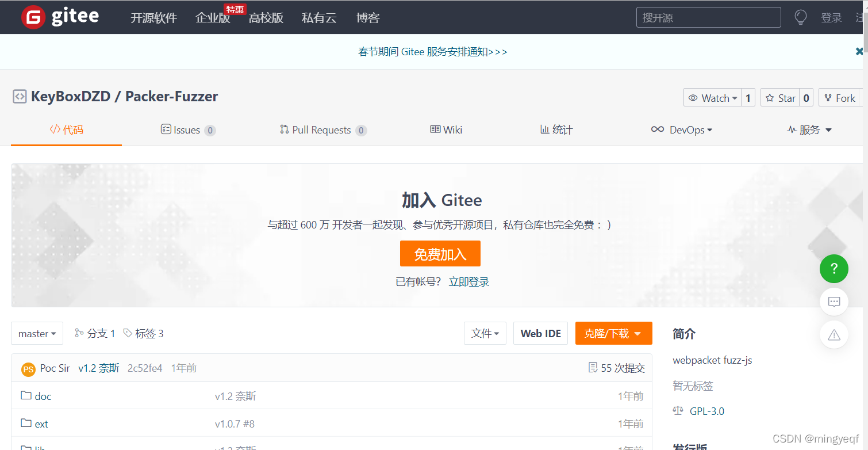Click the Packer-Fuzzer repository name link

[x=171, y=96]
